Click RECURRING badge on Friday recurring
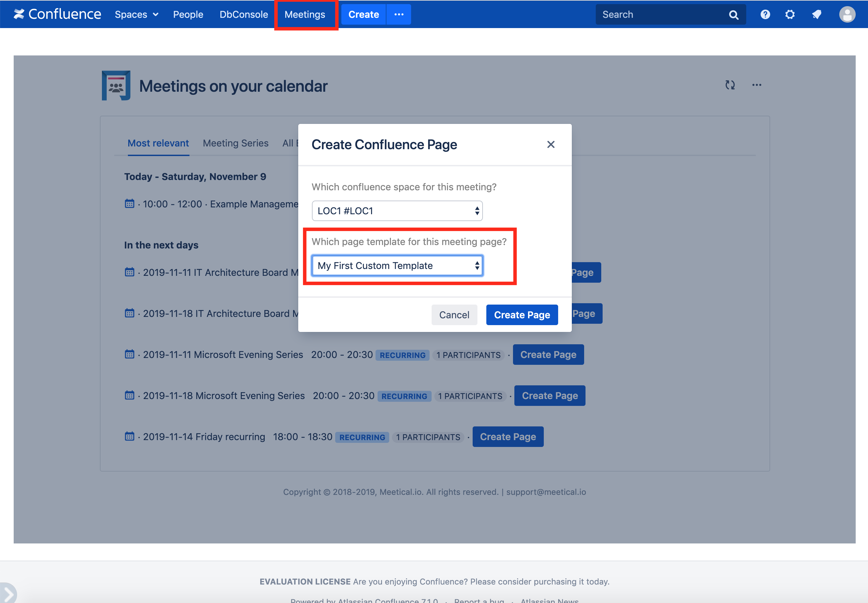The width and height of the screenshot is (868, 603). coord(362,437)
